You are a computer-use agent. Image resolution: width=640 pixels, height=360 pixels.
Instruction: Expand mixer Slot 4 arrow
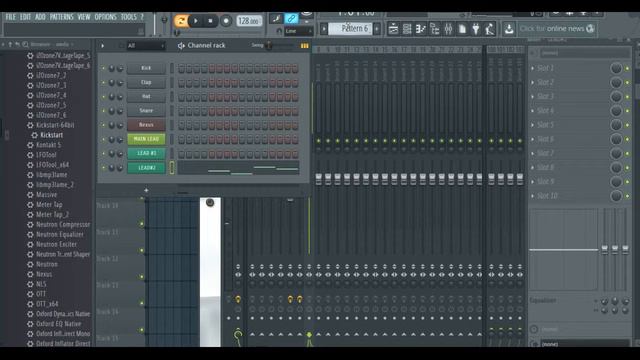click(533, 111)
